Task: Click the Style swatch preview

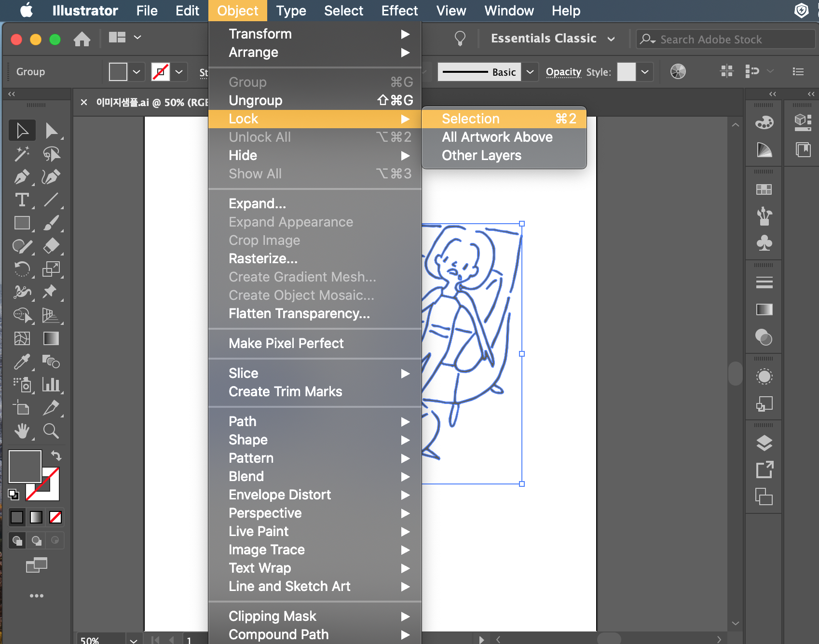Action: click(626, 72)
